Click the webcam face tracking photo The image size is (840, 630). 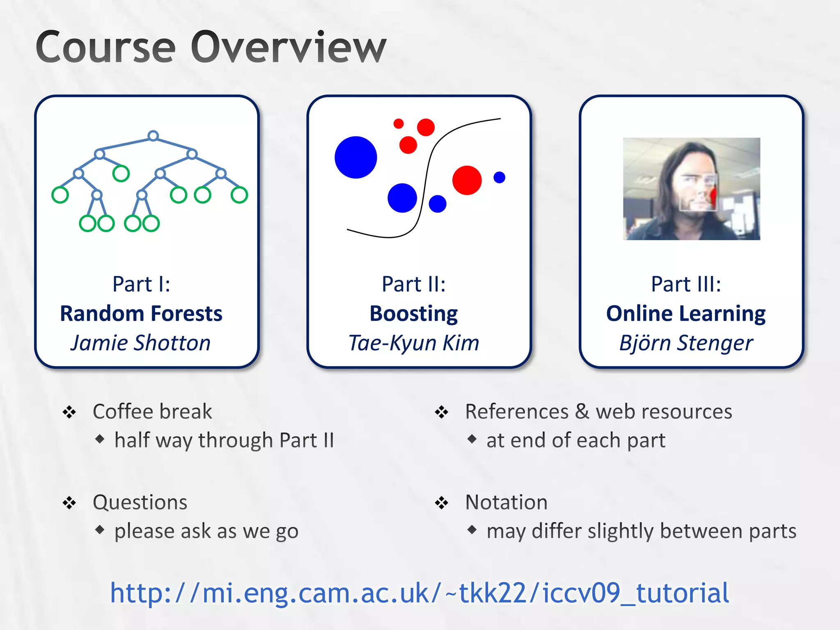[x=692, y=189]
